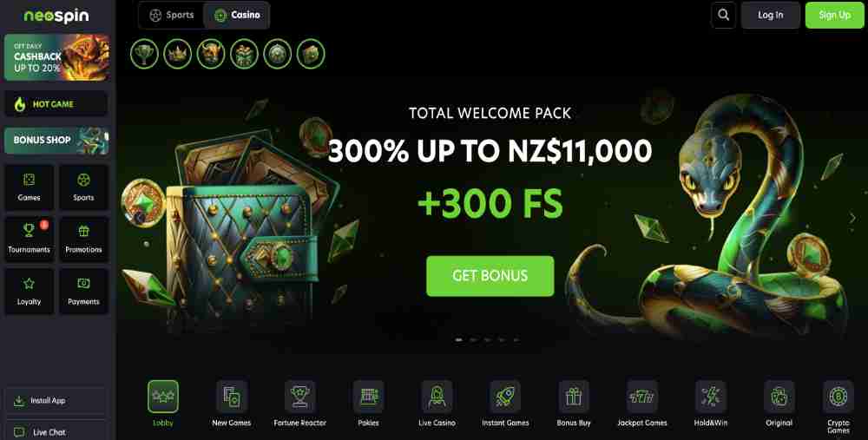Switch to the Casino tab
The image size is (868, 440).
(x=237, y=15)
